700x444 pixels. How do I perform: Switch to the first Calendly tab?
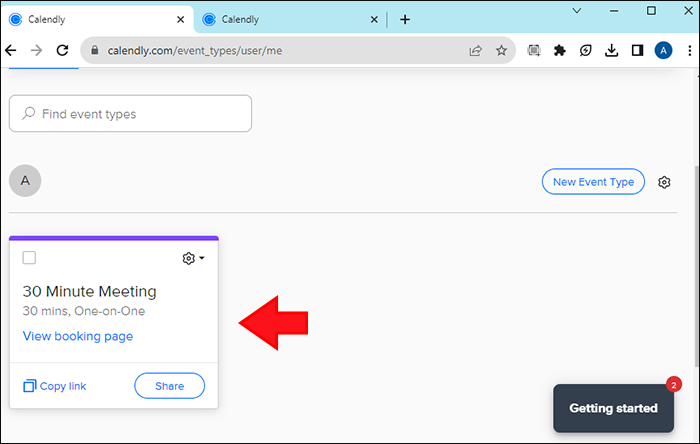tap(97, 19)
